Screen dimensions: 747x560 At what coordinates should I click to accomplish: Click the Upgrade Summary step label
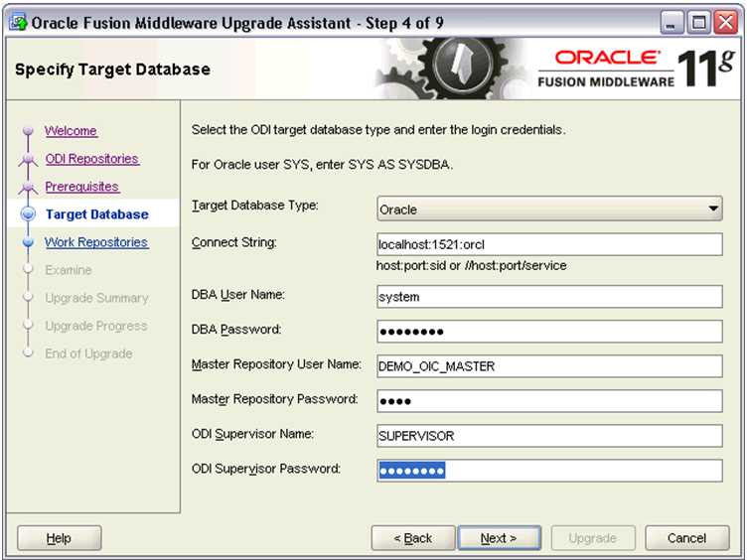(x=96, y=298)
